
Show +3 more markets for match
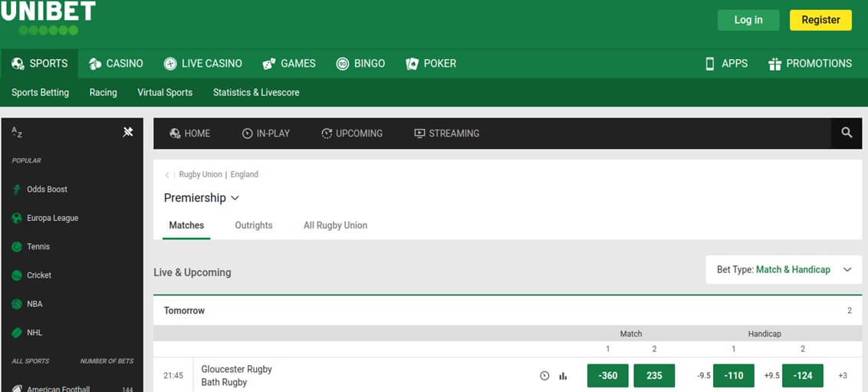coord(843,376)
